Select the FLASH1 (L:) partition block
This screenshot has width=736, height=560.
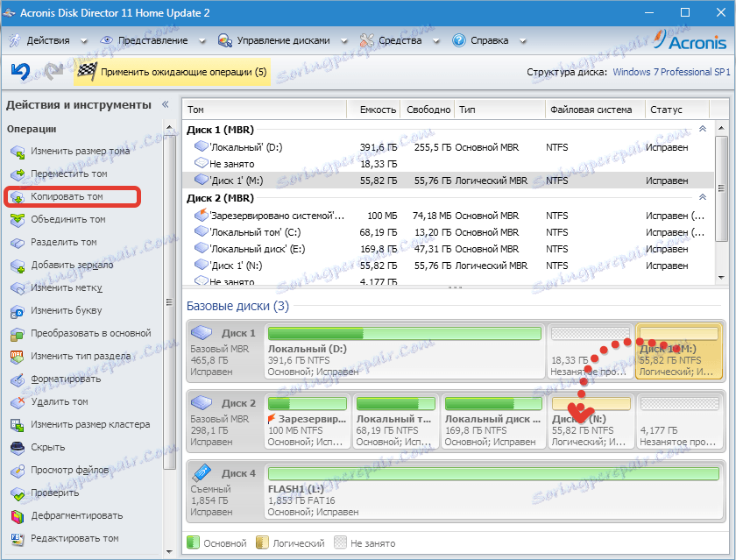[494, 492]
